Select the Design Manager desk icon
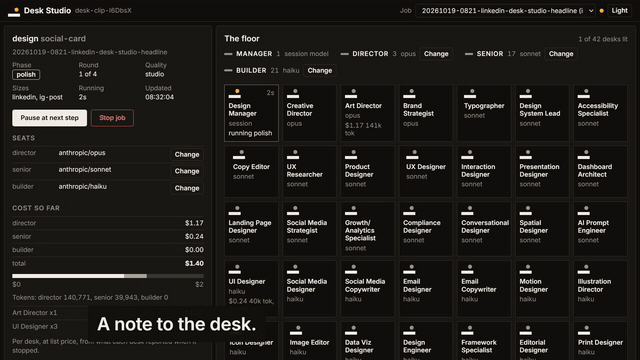 click(235, 94)
